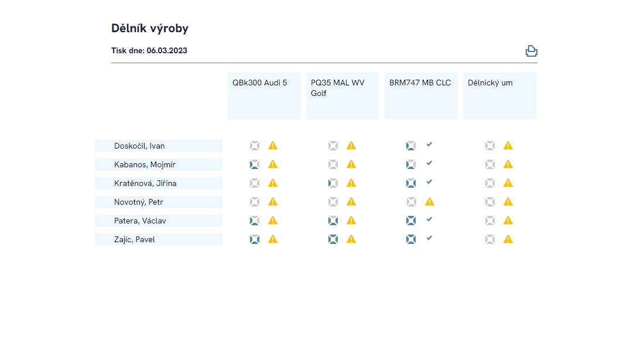Click Kratěnová's checkmark under BRM747 MB CLC
The image size is (644, 351).
(x=429, y=182)
